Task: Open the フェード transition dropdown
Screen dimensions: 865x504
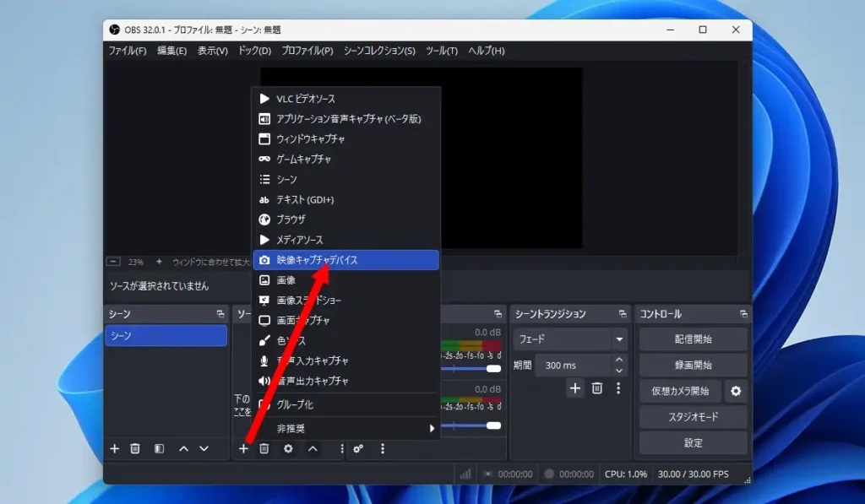Action: [570, 339]
